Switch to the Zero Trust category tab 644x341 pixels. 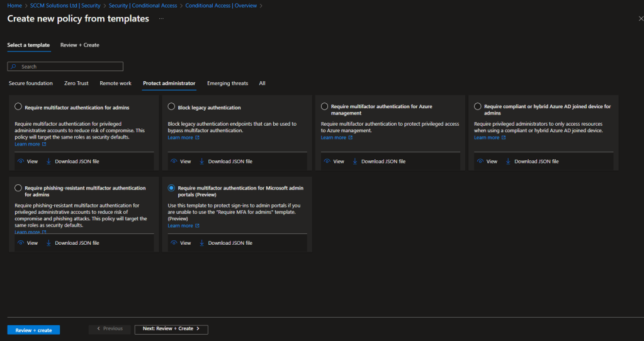(x=76, y=83)
